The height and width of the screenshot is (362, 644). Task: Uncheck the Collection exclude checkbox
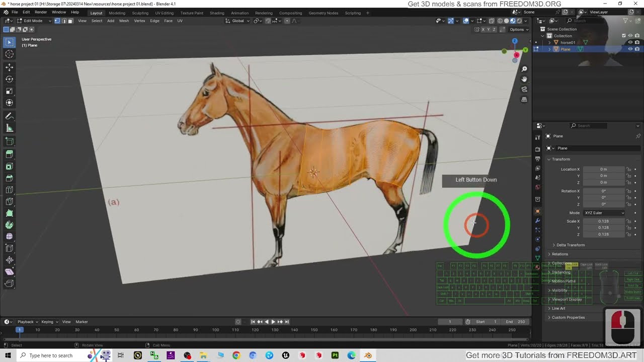(x=624, y=36)
